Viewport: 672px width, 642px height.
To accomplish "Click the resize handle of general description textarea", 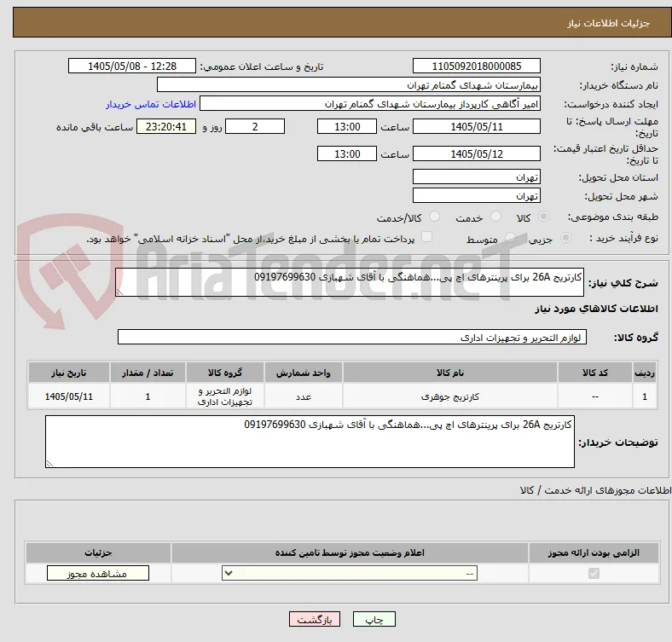I will [x=119, y=292].
